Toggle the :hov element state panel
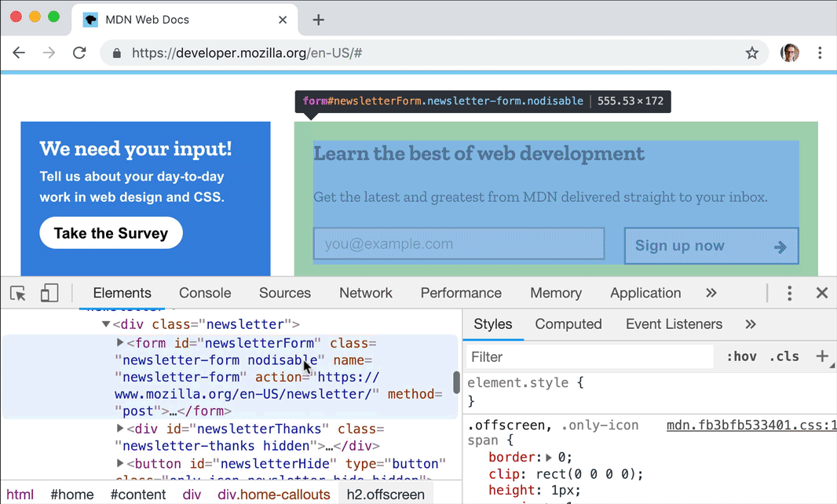Screen dimensions: 837x504 741,356
